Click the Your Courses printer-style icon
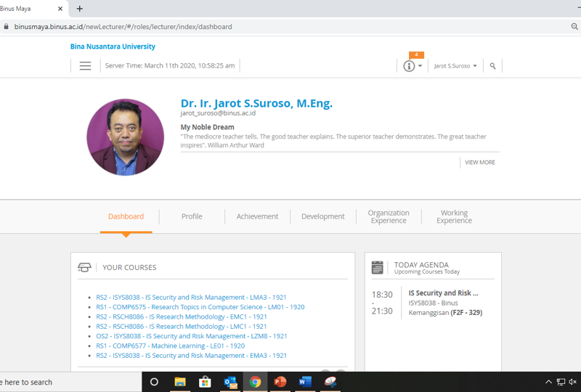Screen dimensions: 581x392 (84, 267)
